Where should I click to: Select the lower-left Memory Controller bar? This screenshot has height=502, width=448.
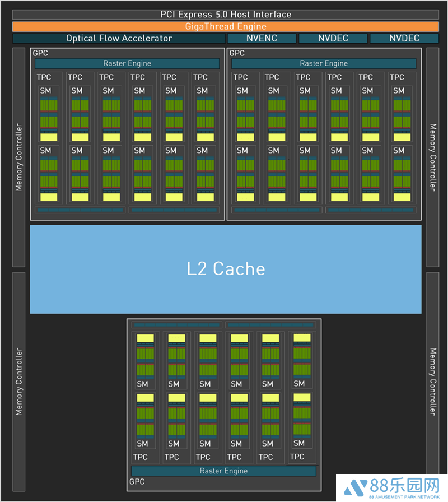coord(18,381)
